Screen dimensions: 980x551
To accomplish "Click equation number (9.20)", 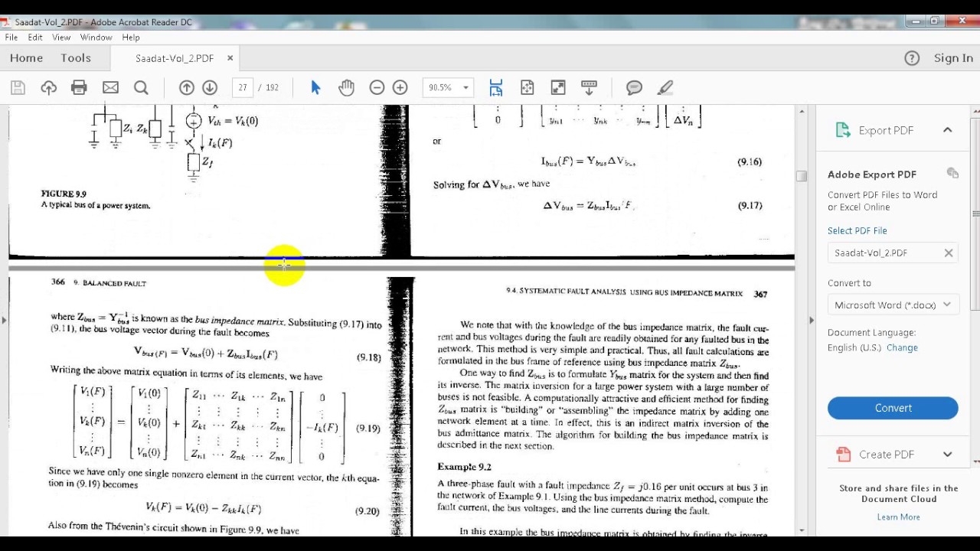I will [367, 511].
